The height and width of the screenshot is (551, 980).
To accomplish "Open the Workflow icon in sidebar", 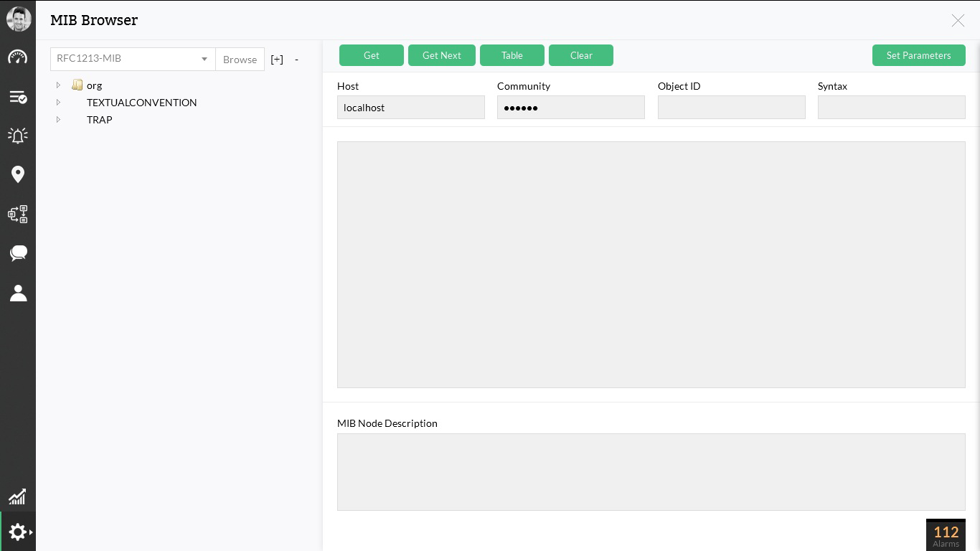I will (18, 214).
